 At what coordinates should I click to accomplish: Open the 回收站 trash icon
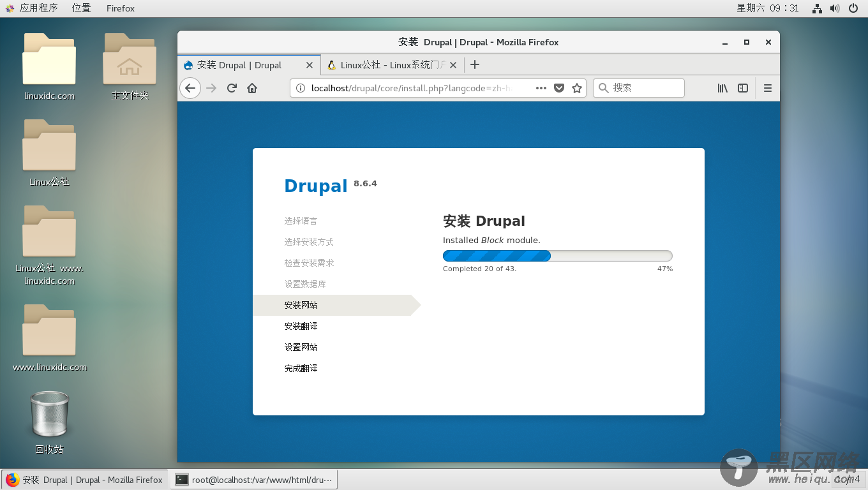tap(49, 422)
